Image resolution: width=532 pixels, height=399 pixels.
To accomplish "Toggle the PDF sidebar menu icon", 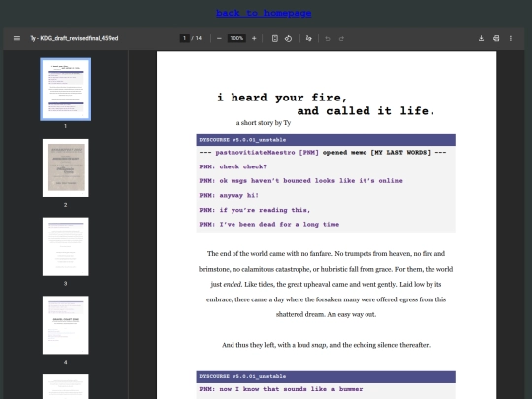I will click(x=17, y=38).
